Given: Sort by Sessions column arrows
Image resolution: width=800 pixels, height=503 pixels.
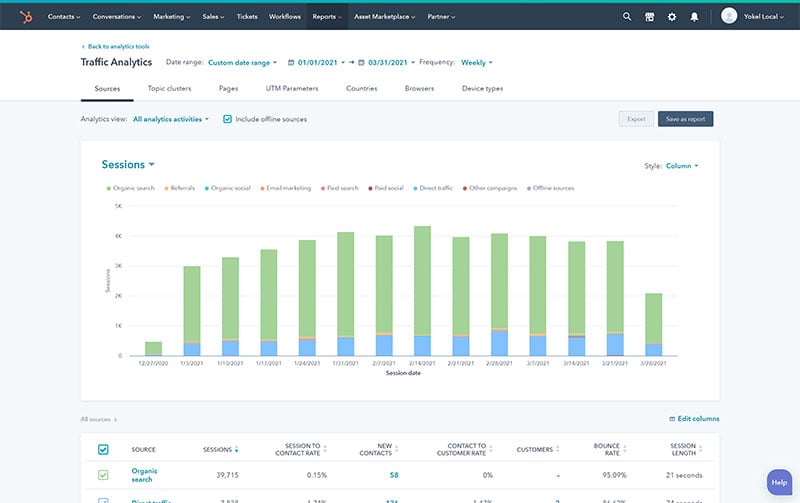Looking at the screenshot, I should click(237, 449).
